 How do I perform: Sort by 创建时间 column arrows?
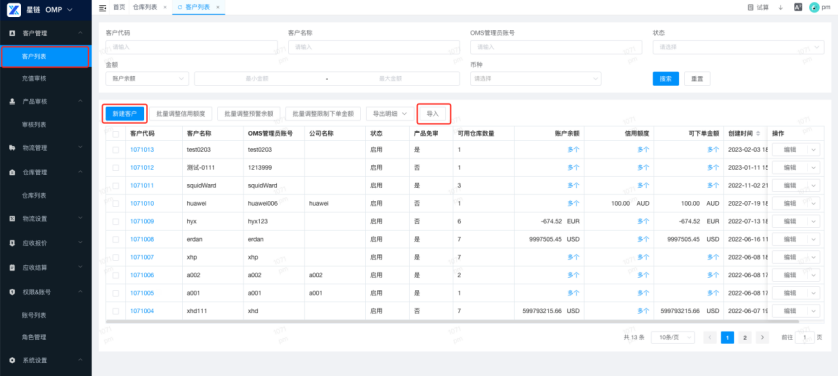[x=757, y=134]
